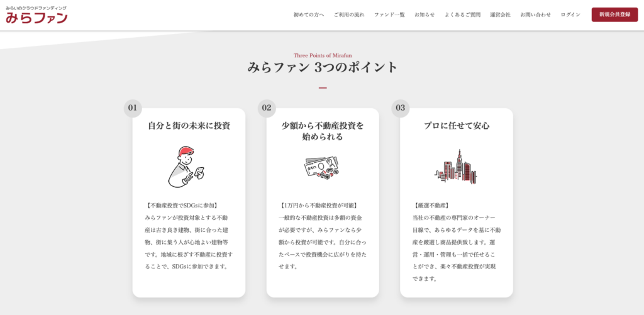This screenshot has height=315, width=644.
Task: Go to ファンド一覧 in navigation
Action: [x=389, y=14]
